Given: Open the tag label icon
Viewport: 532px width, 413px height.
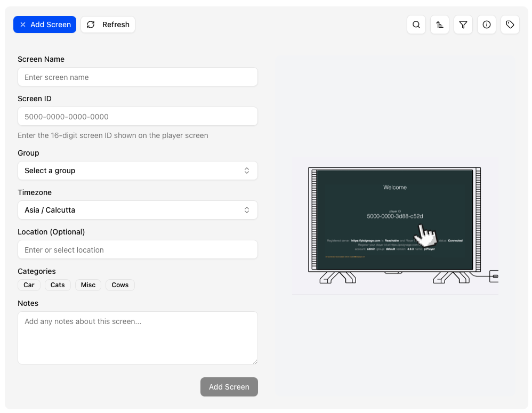Looking at the screenshot, I should [510, 25].
